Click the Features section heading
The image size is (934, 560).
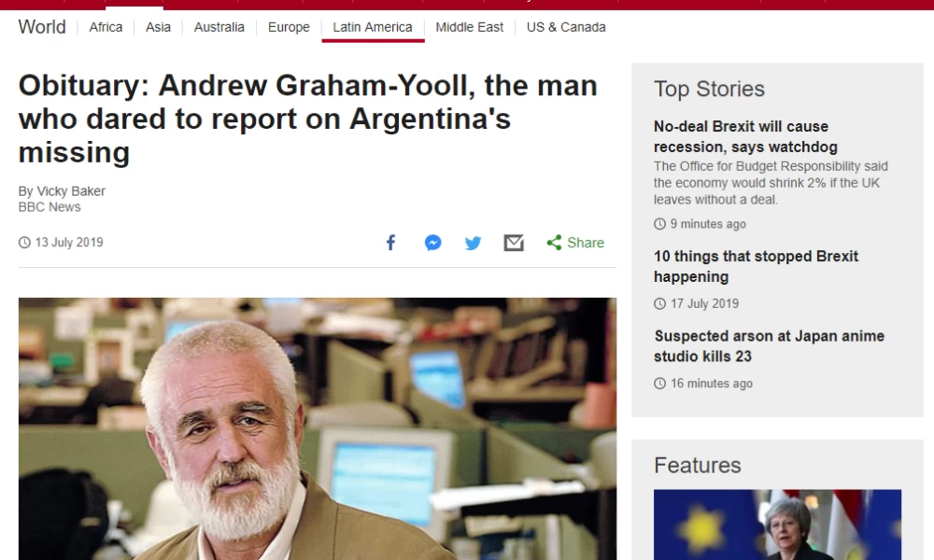(x=697, y=466)
